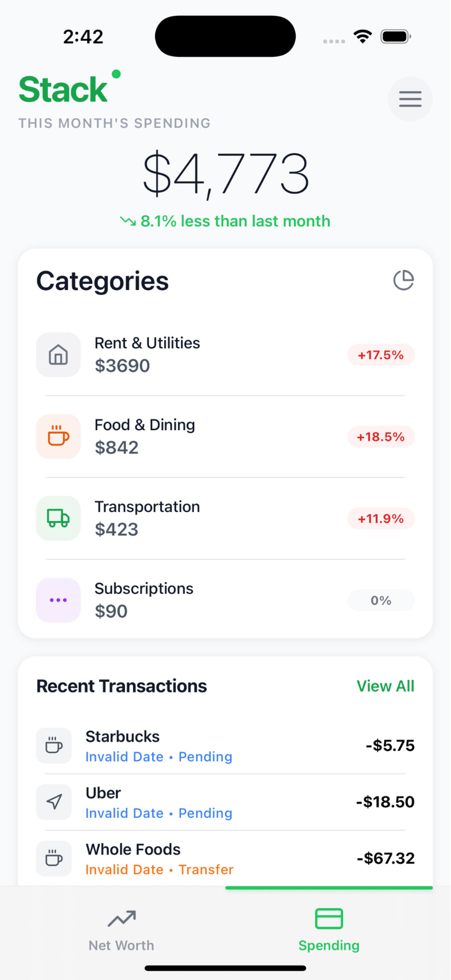Tap the Uber navigation arrow icon
The width and height of the screenshot is (451, 980).
point(54,802)
